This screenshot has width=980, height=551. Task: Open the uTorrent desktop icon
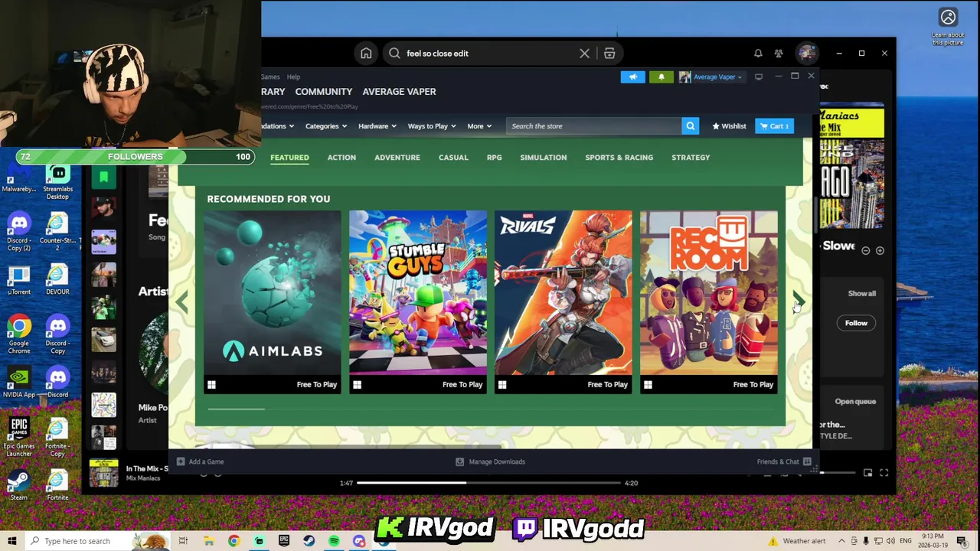[x=19, y=281]
